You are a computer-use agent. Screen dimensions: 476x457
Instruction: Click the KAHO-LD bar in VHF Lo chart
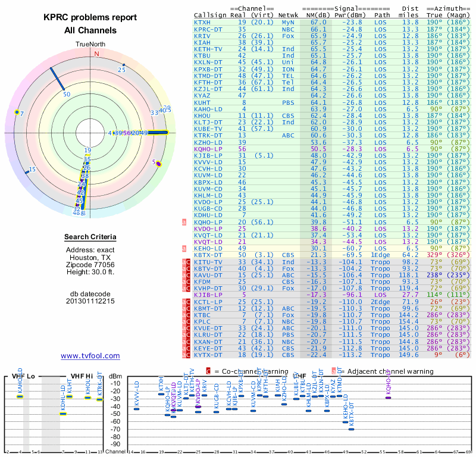click(x=20, y=396)
